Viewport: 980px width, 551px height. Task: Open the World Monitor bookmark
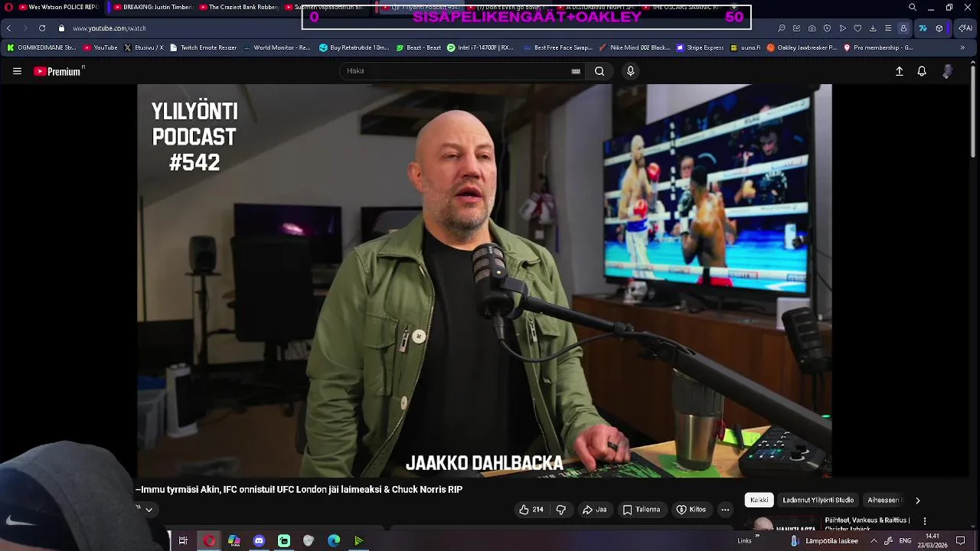(276, 47)
